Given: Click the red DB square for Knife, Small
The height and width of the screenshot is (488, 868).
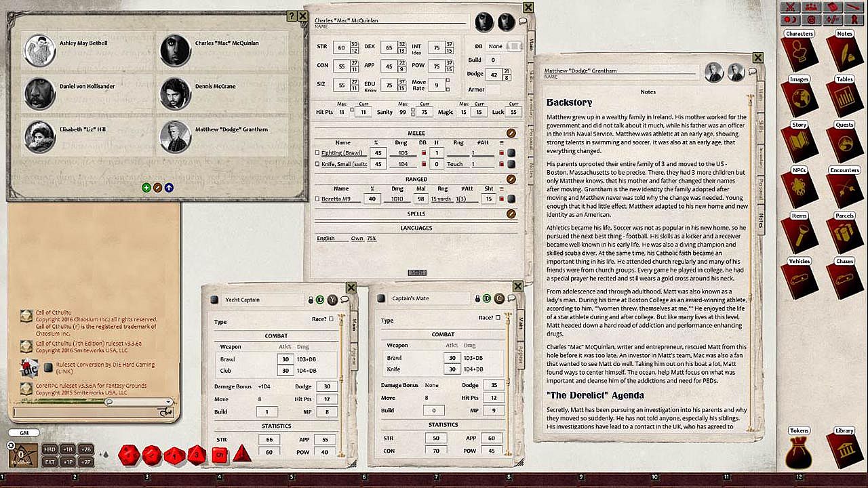Looking at the screenshot, I should coord(424,164).
